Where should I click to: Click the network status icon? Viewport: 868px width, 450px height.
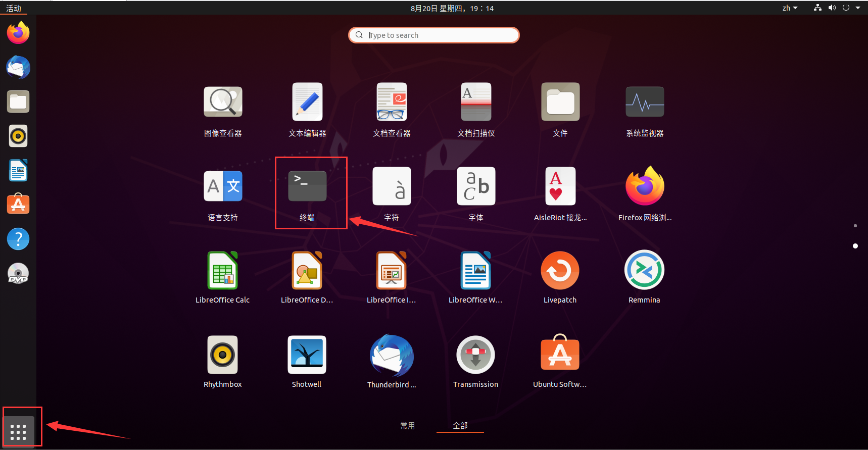point(817,8)
